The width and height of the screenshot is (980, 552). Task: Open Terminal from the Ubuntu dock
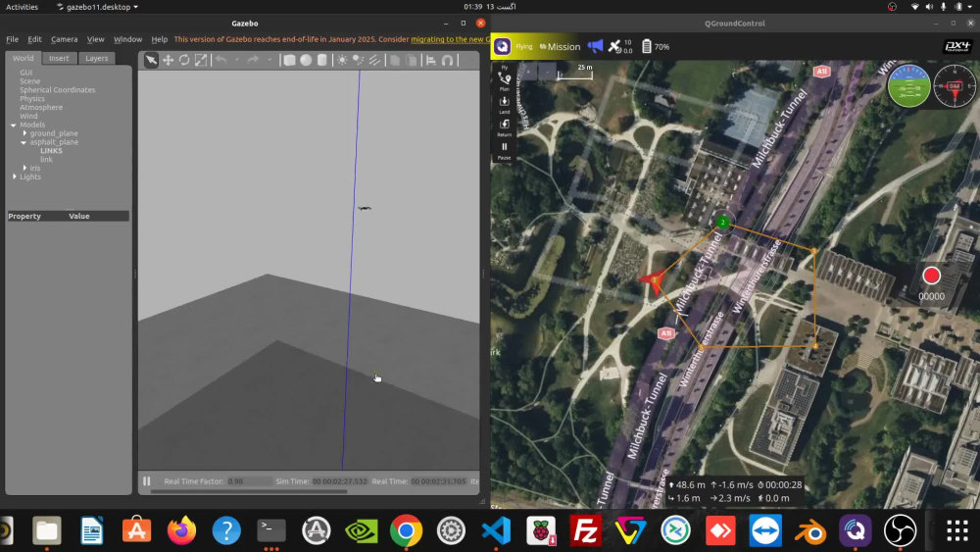[x=271, y=530]
